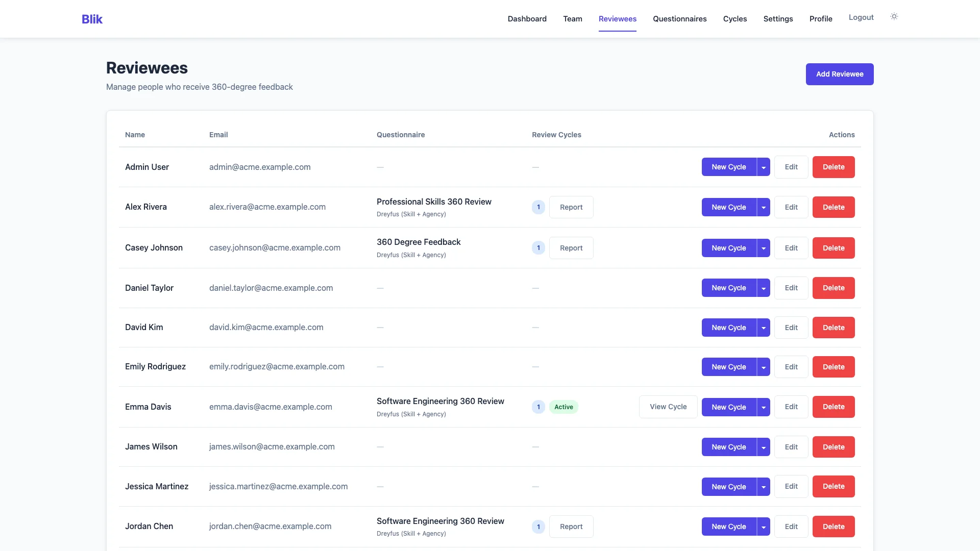This screenshot has width=980, height=551.
Task: Delete the Daniel Taylor reviewee
Action: [834, 288]
